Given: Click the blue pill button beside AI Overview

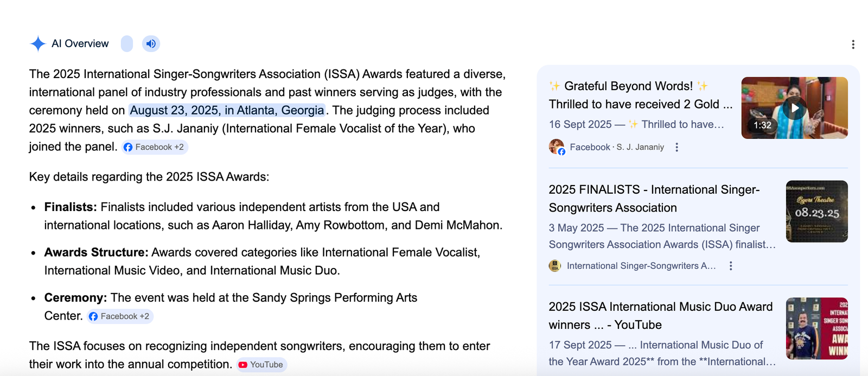Looking at the screenshot, I should coord(127,43).
